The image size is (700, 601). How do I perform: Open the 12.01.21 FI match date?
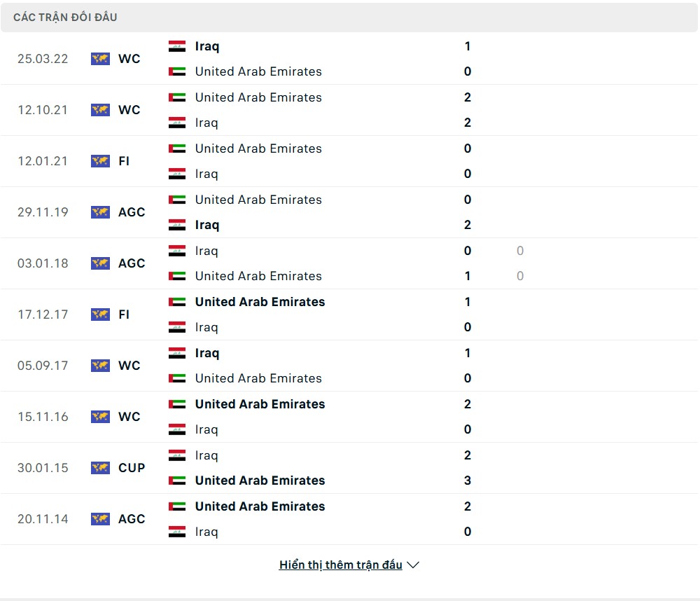click(43, 161)
